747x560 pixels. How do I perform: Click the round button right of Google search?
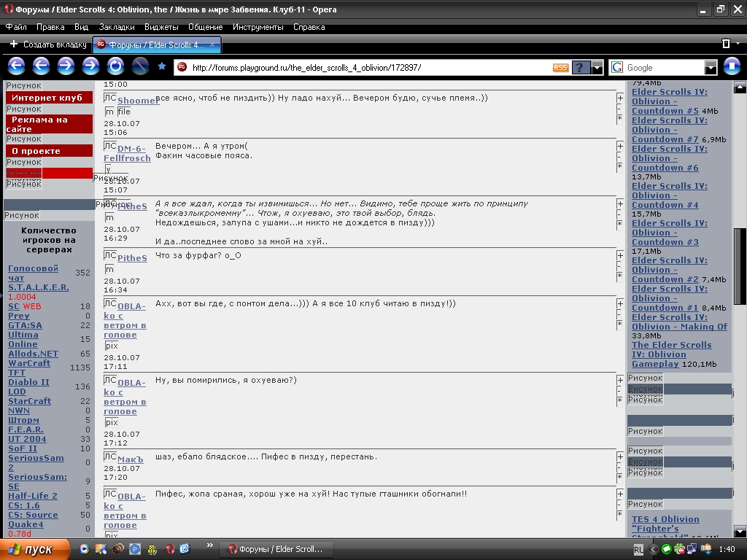[732, 66]
